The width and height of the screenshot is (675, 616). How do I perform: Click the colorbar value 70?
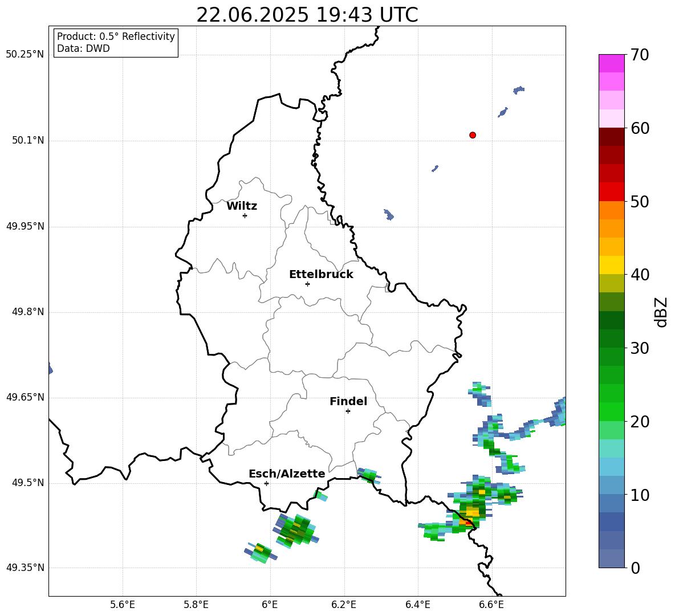point(640,55)
